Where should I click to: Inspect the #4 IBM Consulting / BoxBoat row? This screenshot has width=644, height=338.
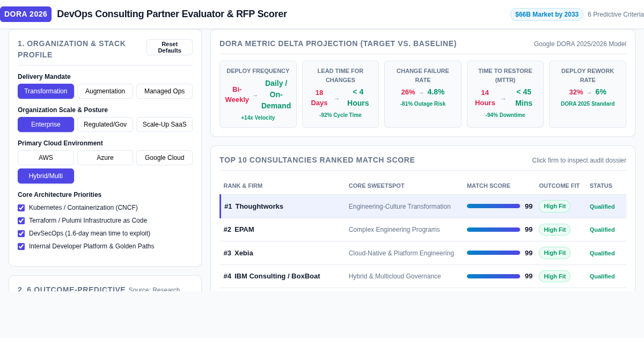(423, 276)
